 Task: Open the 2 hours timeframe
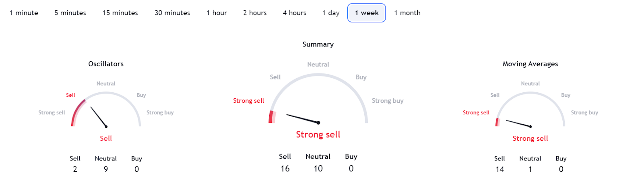click(x=255, y=13)
